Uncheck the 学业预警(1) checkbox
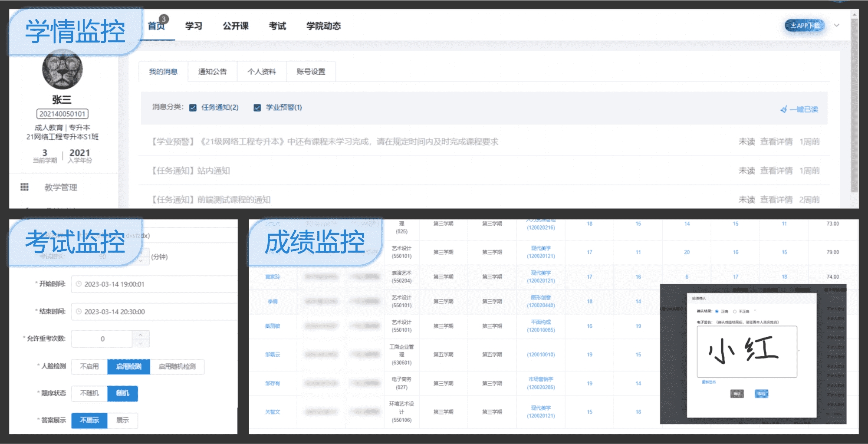 click(x=257, y=108)
